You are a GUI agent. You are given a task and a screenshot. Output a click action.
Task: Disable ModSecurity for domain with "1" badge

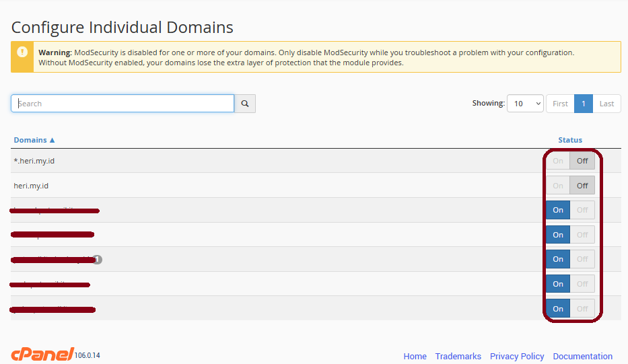click(582, 259)
